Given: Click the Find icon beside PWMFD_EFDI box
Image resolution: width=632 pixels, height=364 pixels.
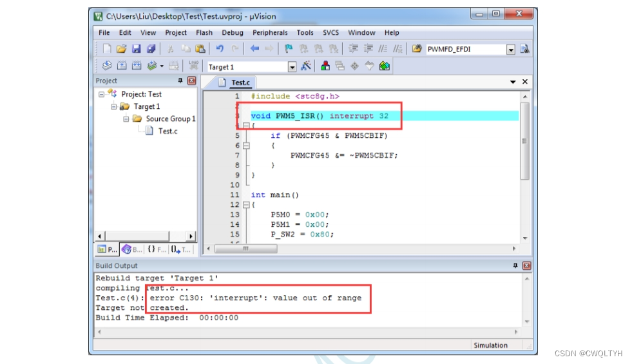Looking at the screenshot, I should pos(524,49).
